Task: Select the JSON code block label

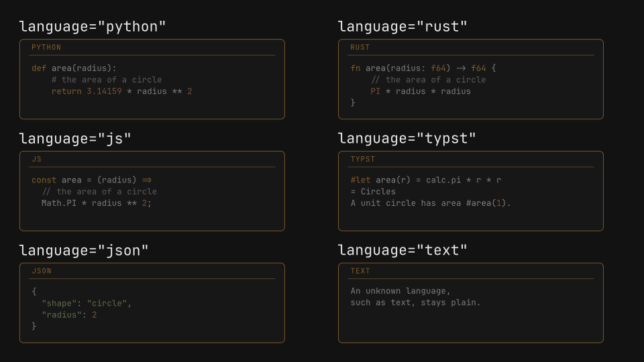Action: (x=42, y=271)
